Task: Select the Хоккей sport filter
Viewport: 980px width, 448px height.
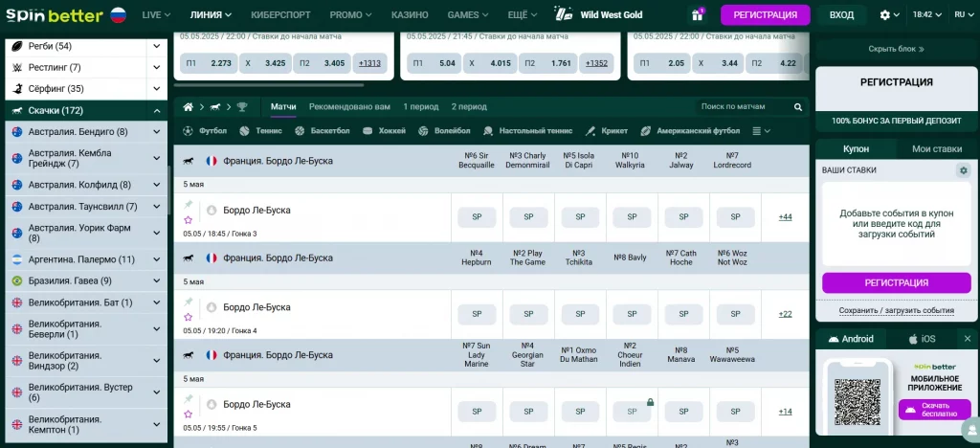Action: click(x=385, y=131)
